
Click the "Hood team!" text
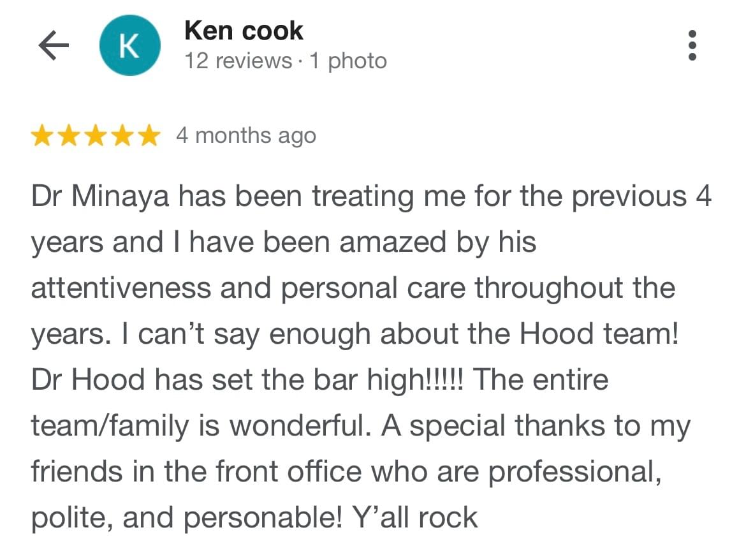click(x=599, y=334)
